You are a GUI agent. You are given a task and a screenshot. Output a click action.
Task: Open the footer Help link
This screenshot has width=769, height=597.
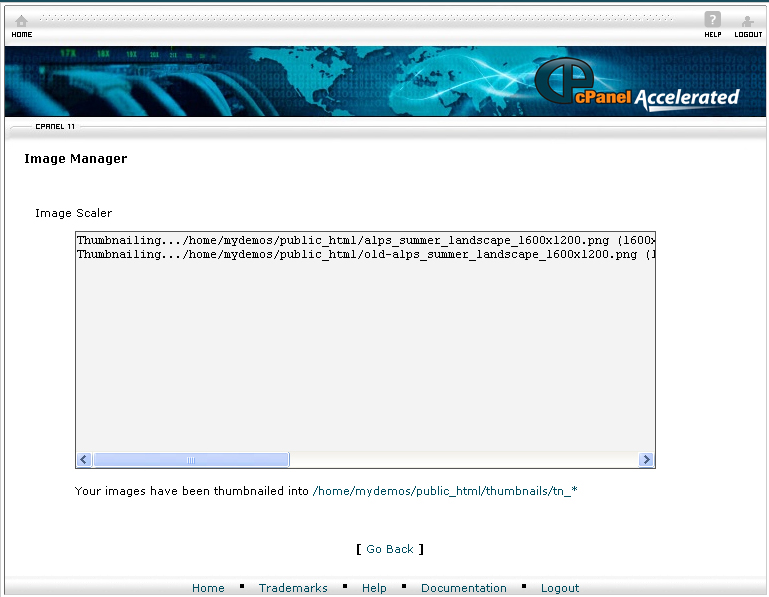pyautogui.click(x=374, y=588)
